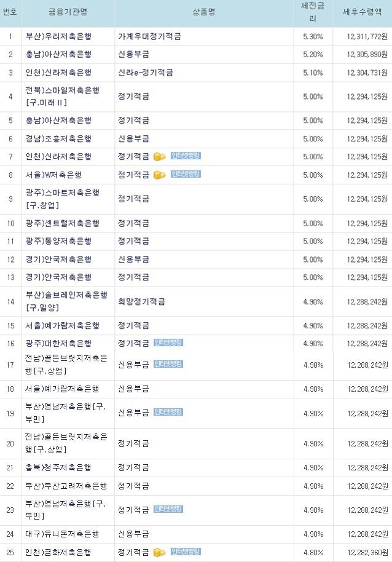Click the 인터넷뱅킹 badge in row 19
392x562 pixels.
168,412
